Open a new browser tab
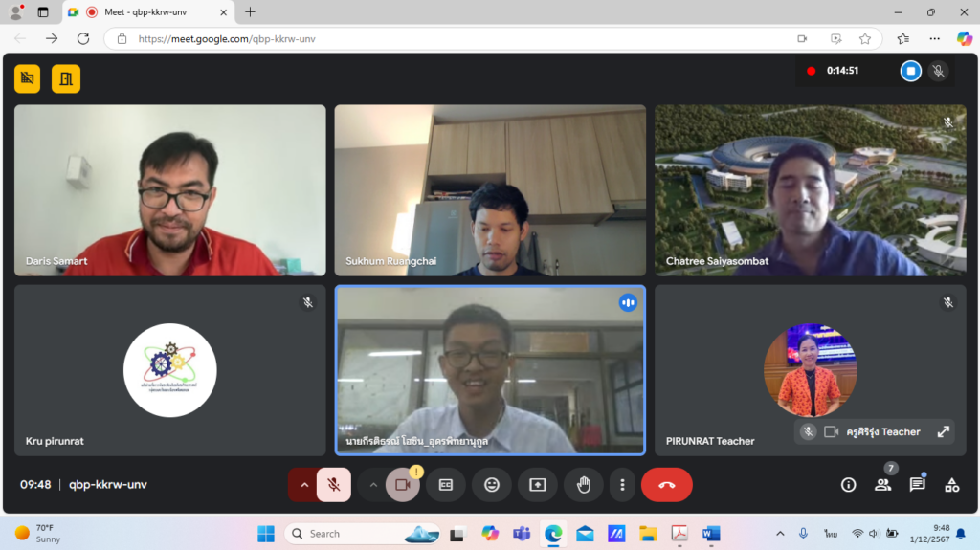This screenshot has height=550, width=980. tap(250, 11)
